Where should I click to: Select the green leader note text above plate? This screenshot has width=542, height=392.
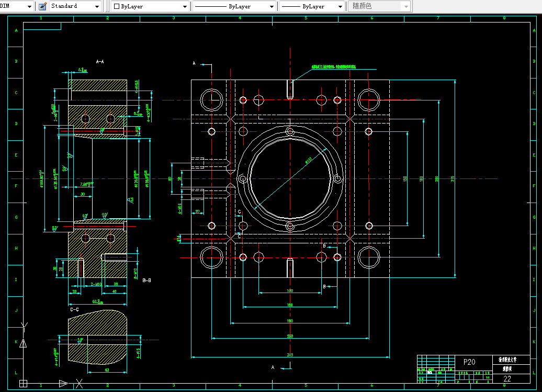334,66
